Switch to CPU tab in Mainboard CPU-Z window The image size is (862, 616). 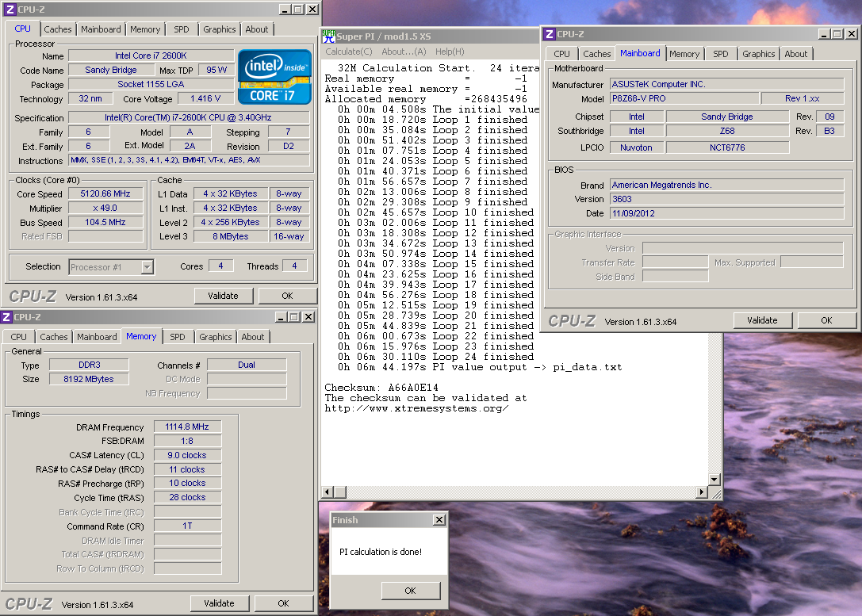tap(561, 54)
